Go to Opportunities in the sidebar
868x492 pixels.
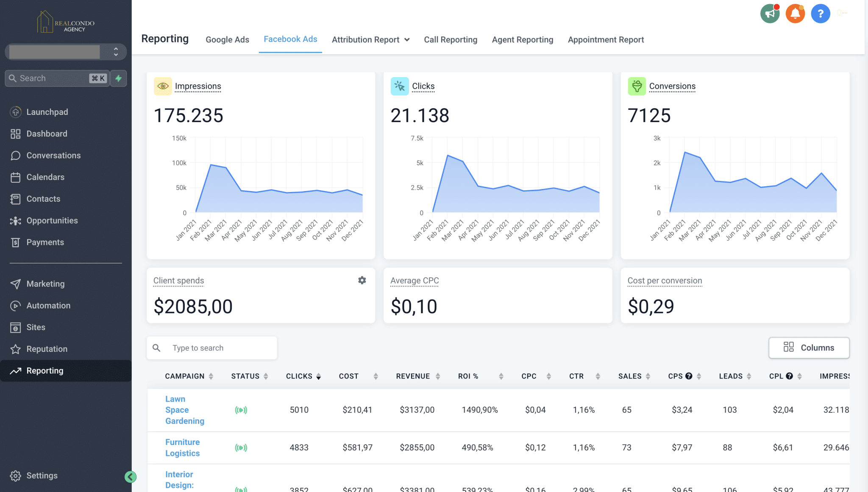52,220
